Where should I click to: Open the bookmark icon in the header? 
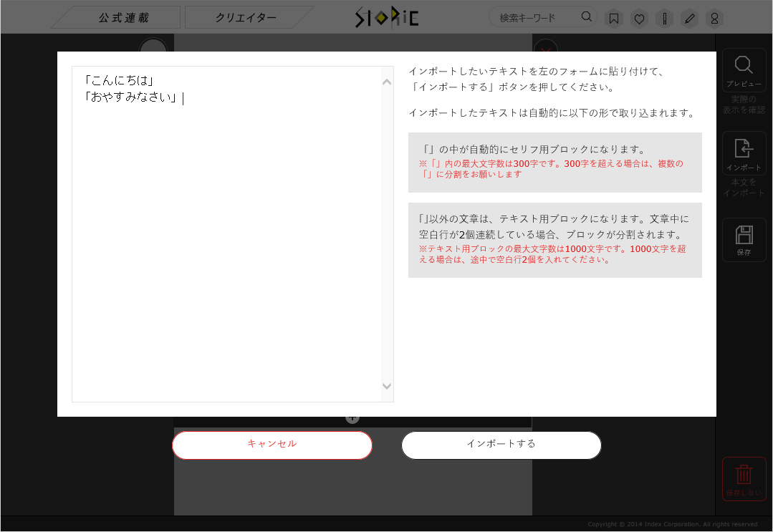coord(614,19)
